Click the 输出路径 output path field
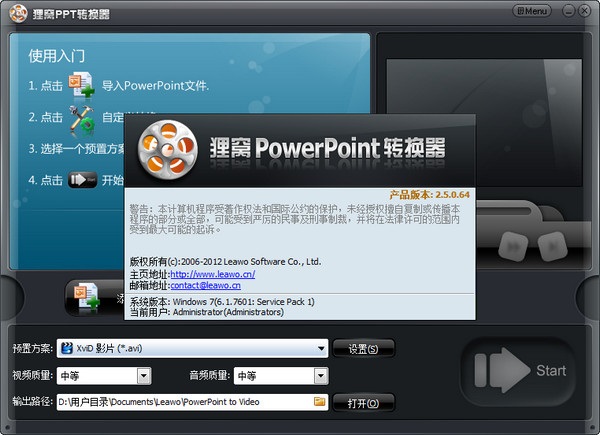Screen dimensions: 600x435 pyautogui.click(x=192, y=402)
